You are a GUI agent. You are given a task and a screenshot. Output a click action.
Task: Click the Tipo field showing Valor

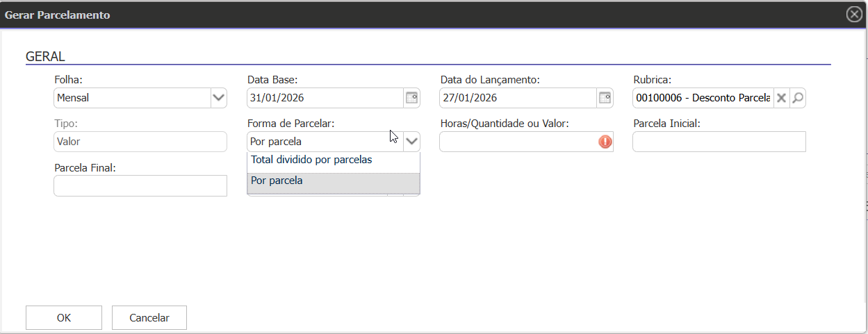tap(140, 142)
